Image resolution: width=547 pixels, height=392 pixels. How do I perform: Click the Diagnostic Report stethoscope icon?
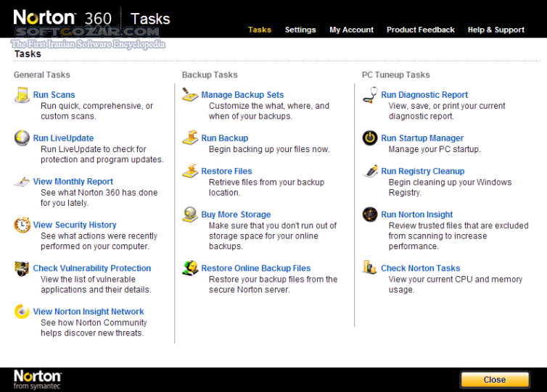click(x=370, y=95)
